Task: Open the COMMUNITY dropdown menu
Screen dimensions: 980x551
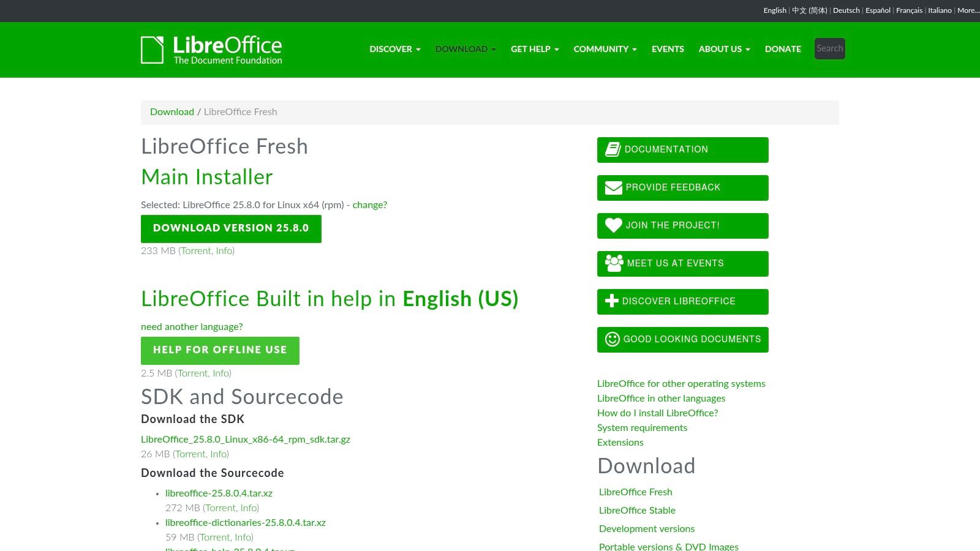Action: click(x=605, y=49)
